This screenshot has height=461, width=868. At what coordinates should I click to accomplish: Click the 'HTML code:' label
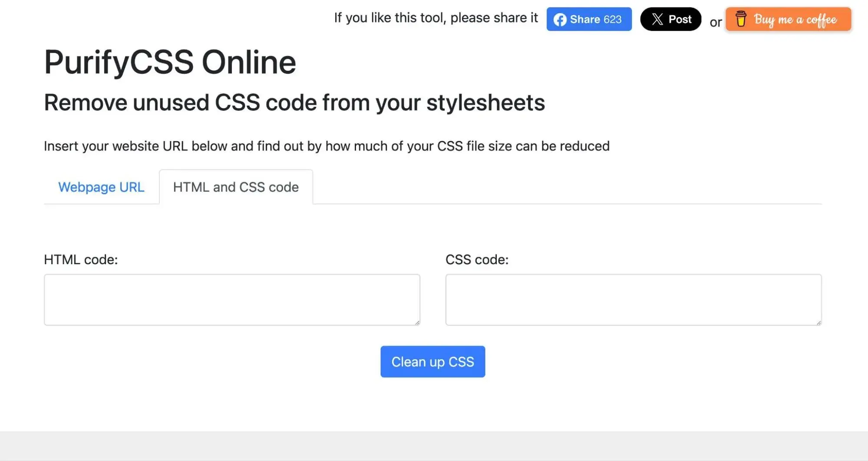tap(81, 259)
